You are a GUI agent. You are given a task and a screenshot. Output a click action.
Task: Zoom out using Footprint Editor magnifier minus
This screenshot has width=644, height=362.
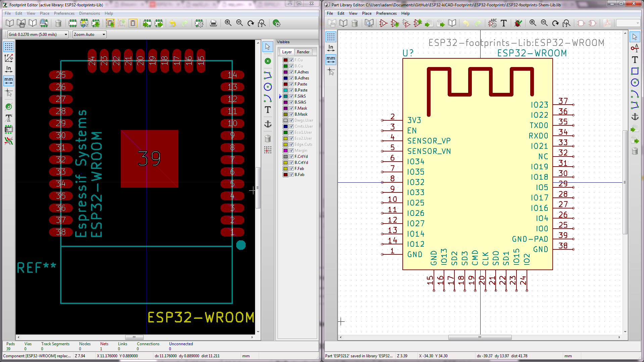click(x=240, y=23)
